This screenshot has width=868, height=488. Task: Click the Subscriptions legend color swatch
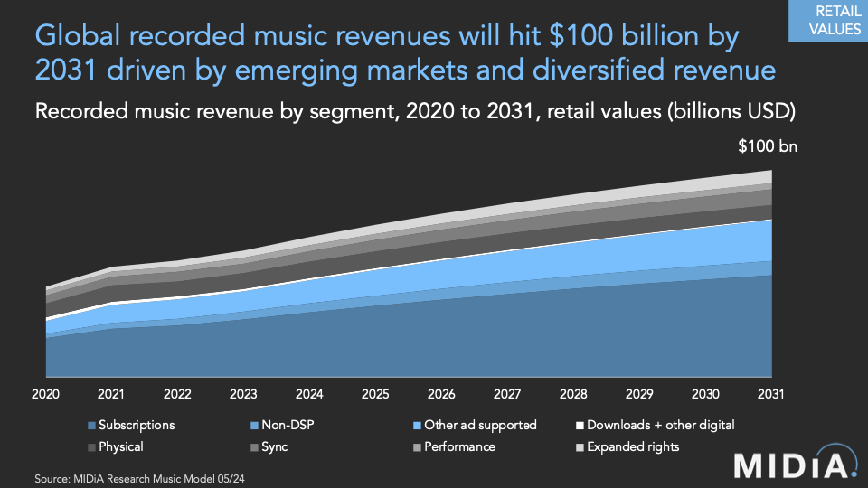(x=91, y=425)
